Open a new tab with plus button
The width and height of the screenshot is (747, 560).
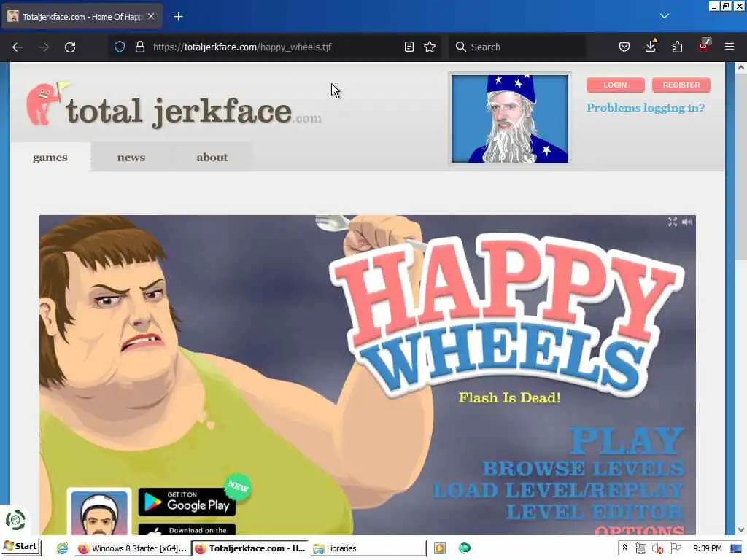coord(178,17)
